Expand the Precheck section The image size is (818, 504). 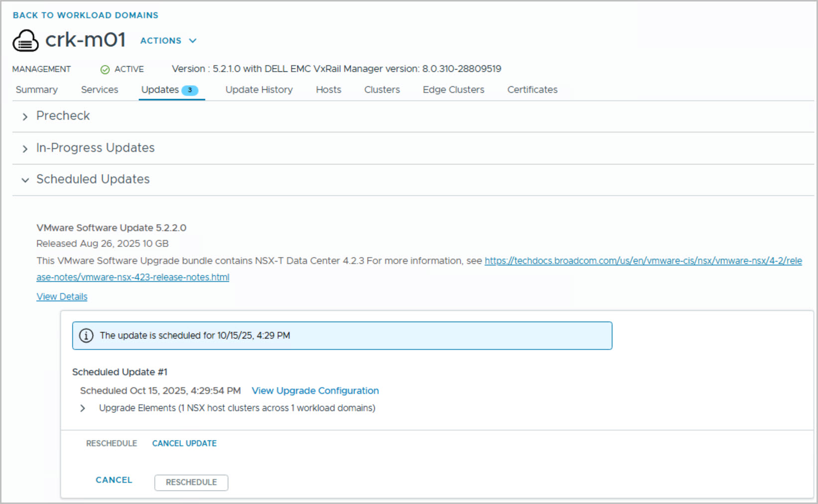coord(25,117)
